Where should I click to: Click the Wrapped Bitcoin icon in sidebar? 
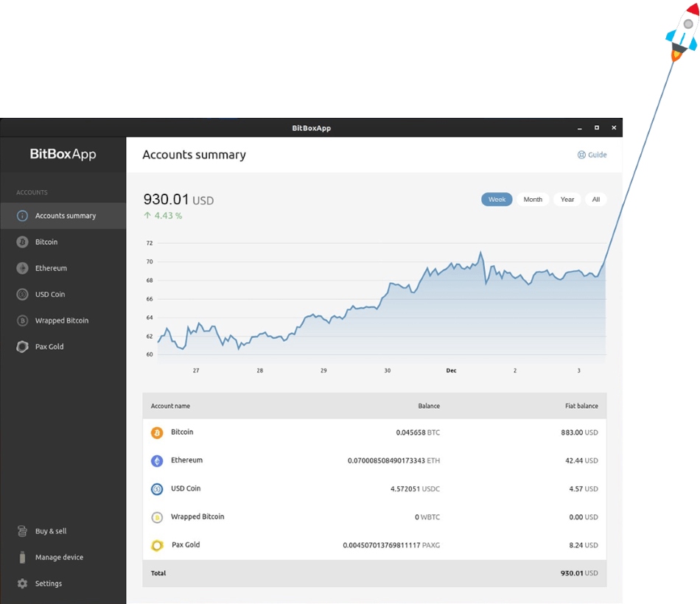(22, 320)
